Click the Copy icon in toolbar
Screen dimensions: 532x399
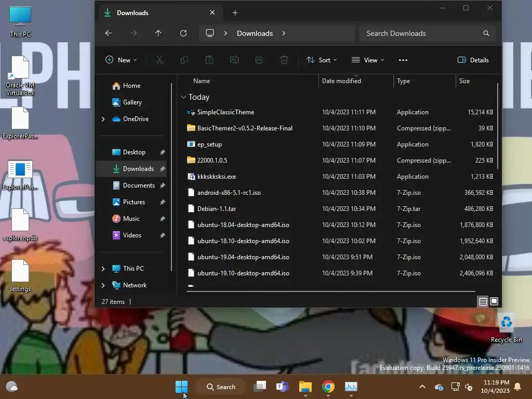(184, 60)
